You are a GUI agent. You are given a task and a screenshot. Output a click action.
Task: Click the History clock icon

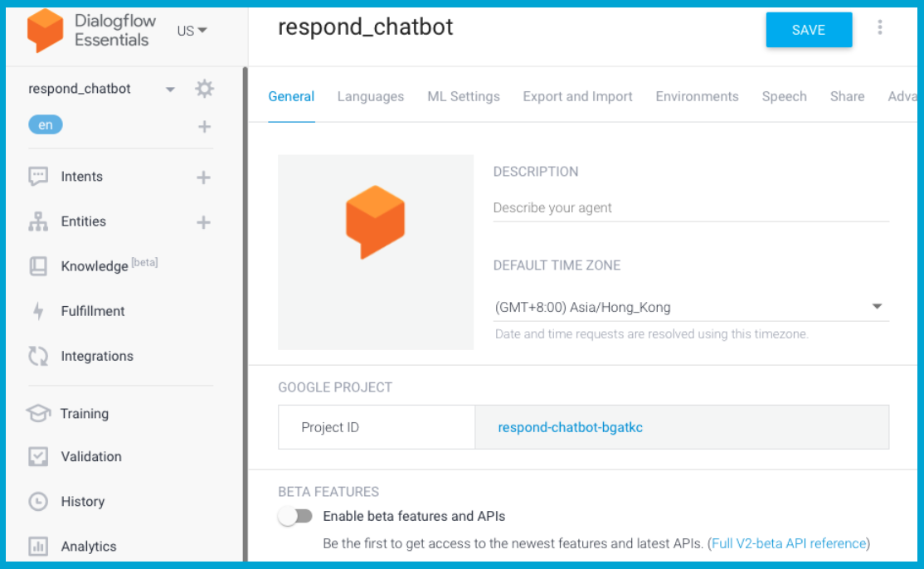[38, 501]
